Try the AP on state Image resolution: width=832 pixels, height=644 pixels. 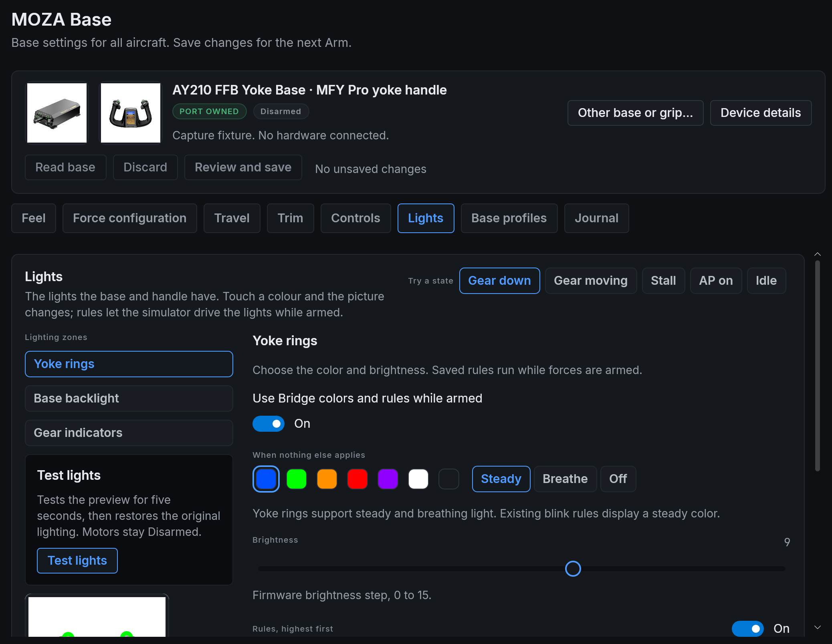(x=716, y=281)
